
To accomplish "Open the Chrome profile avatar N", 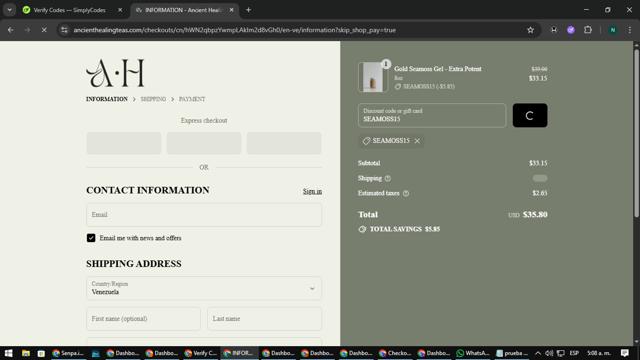I will coord(613,30).
